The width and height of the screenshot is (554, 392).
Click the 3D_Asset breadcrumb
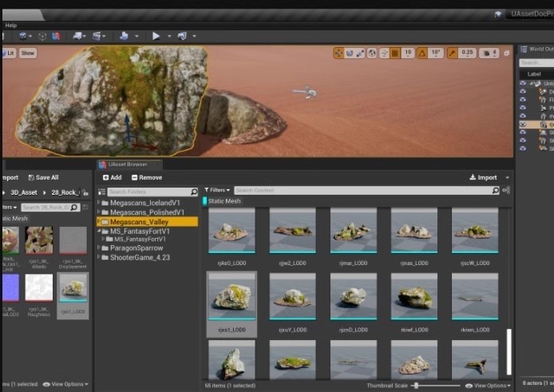coord(24,192)
